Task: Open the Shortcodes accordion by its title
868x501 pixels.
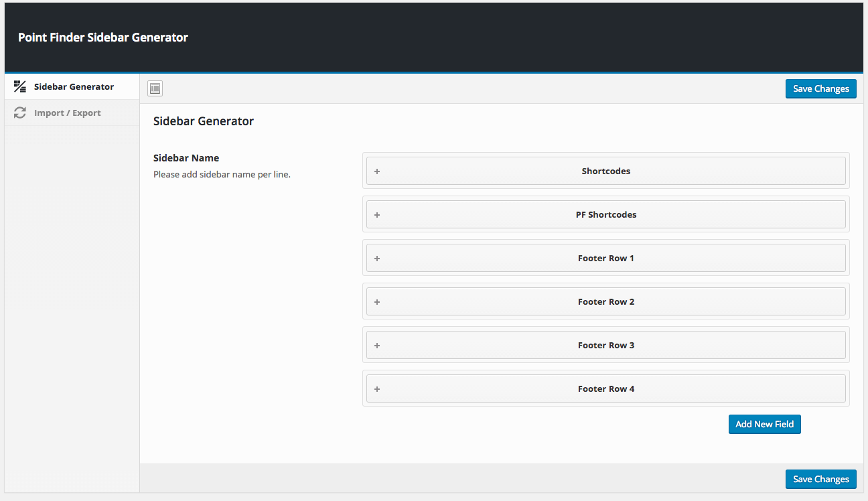Action: 605,171
